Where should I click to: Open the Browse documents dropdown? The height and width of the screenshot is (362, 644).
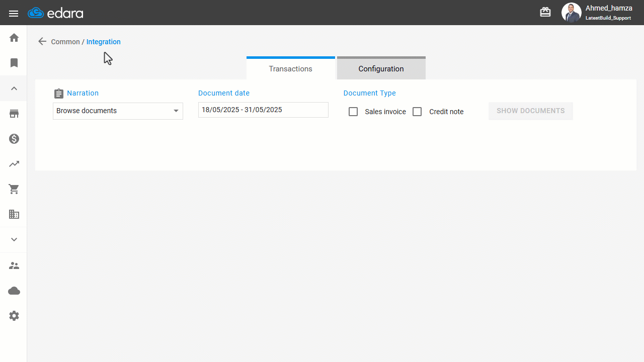coord(118,111)
